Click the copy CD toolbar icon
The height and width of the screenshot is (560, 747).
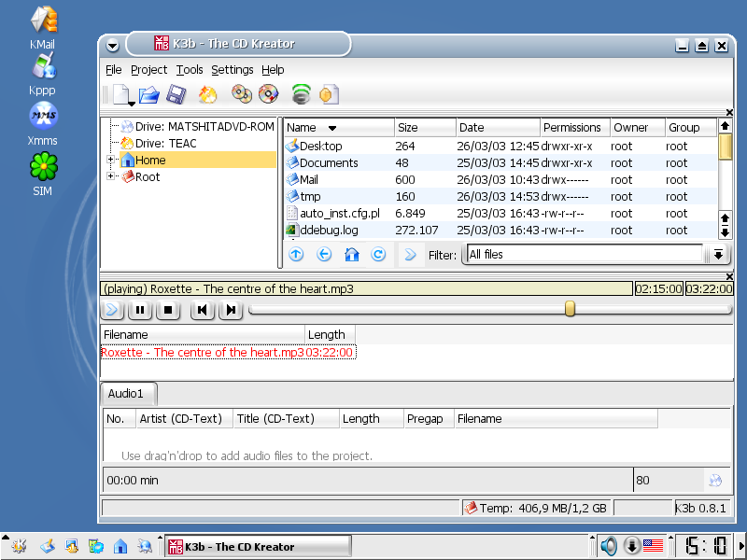point(242,94)
